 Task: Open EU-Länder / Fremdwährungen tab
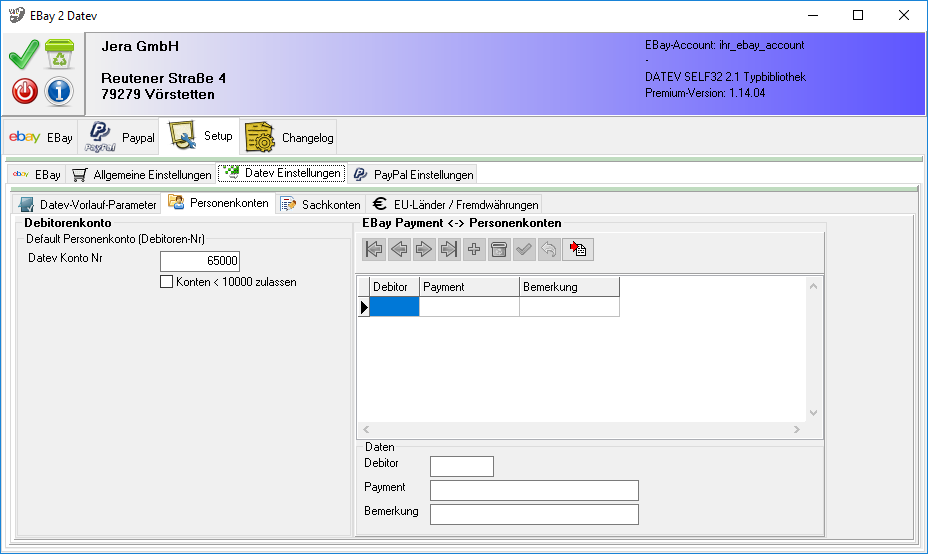click(455, 204)
